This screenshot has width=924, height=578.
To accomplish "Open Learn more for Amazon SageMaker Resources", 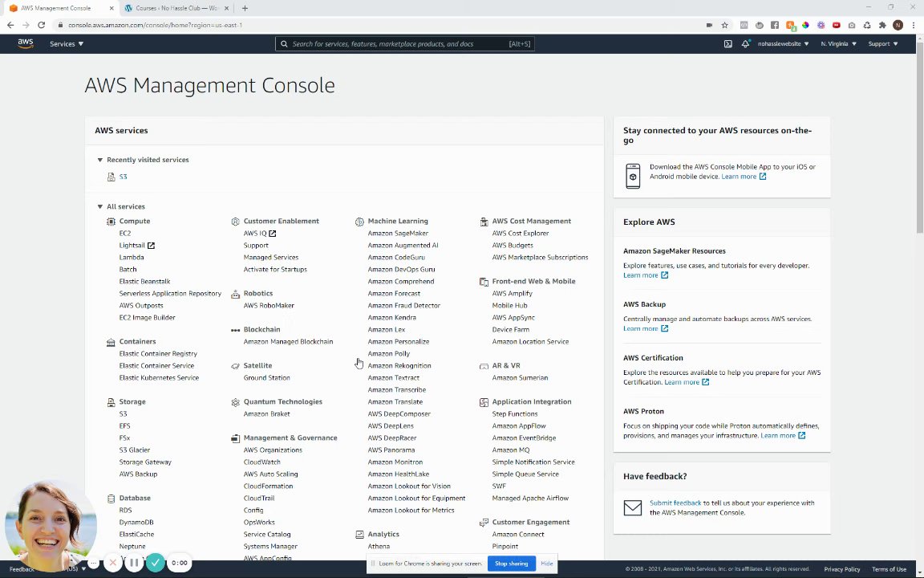I will (645, 275).
